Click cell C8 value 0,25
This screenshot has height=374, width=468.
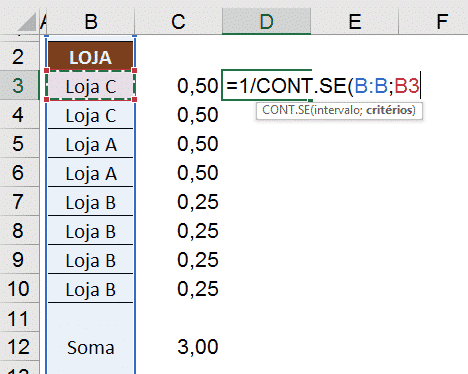178,230
